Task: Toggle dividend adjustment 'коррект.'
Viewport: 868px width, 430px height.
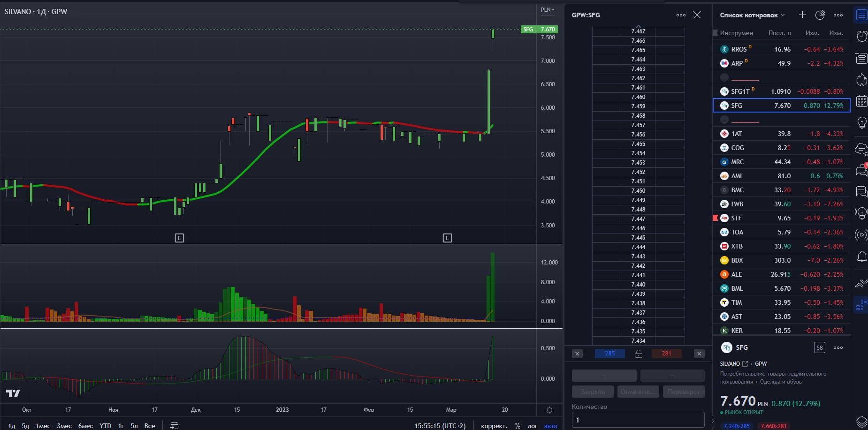Action: pos(494,426)
